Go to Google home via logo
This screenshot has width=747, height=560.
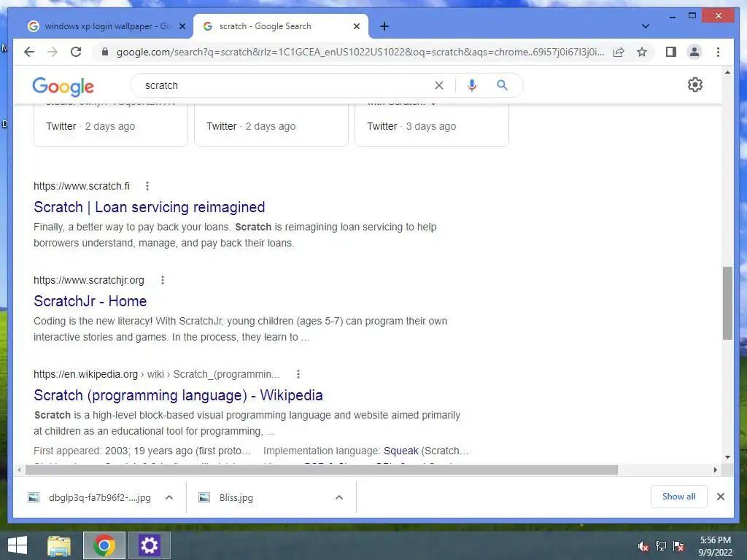coord(63,87)
